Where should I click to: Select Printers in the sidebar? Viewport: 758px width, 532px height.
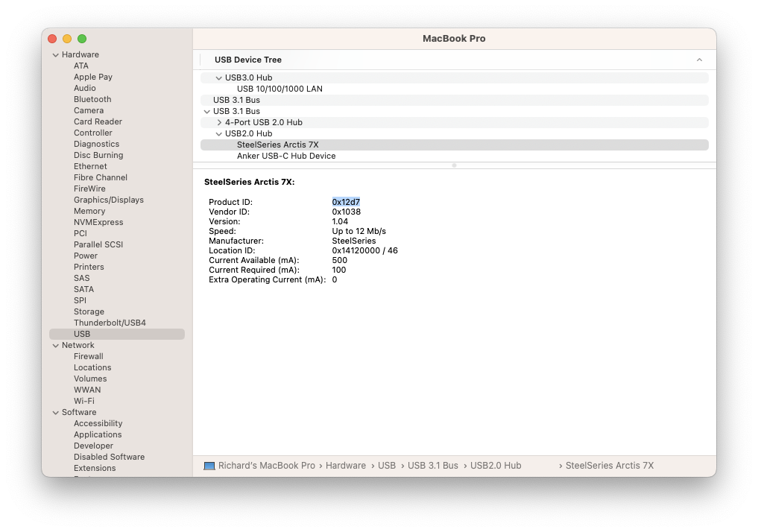pyautogui.click(x=89, y=267)
